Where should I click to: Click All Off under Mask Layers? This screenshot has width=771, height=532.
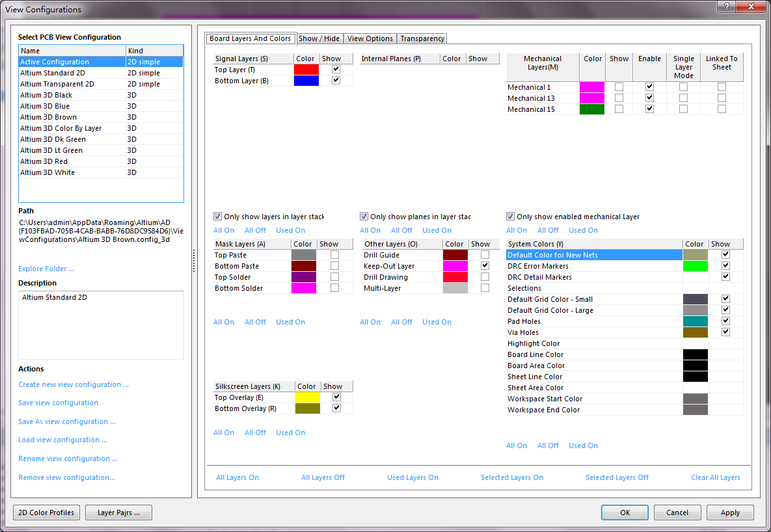pos(255,322)
